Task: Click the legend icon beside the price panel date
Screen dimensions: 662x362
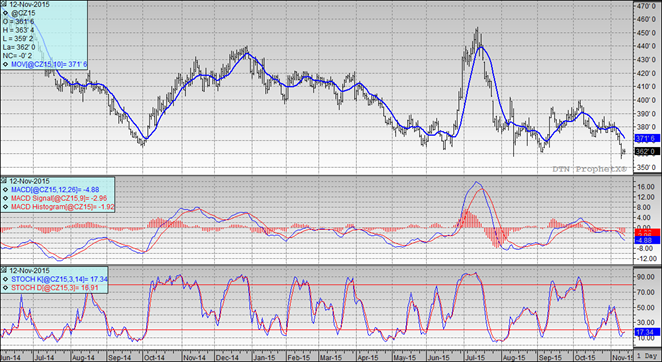Action: point(5,5)
